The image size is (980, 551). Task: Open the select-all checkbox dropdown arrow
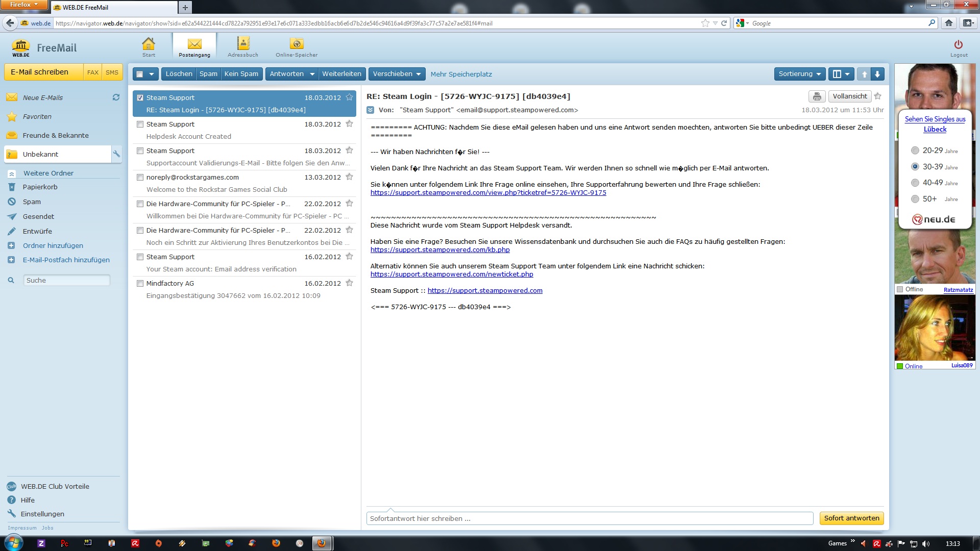(x=151, y=74)
